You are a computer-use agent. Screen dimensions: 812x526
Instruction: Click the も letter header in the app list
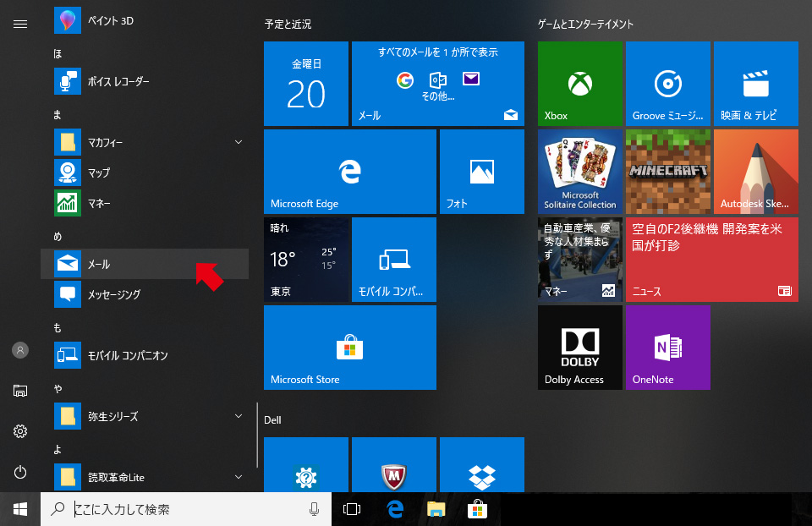(x=58, y=328)
